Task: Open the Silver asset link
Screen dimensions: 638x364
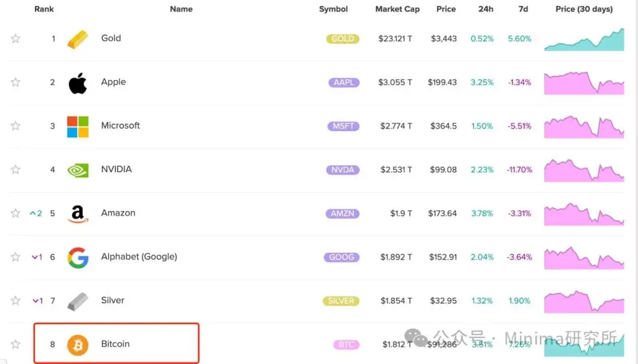Action: (112, 300)
